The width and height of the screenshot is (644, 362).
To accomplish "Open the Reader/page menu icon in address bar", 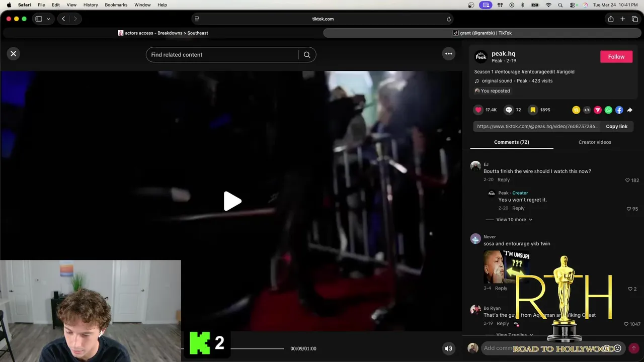I will [197, 19].
